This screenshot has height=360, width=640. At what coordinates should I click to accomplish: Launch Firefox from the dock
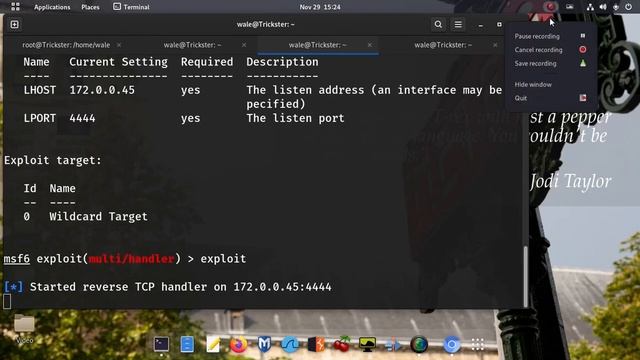point(238,344)
